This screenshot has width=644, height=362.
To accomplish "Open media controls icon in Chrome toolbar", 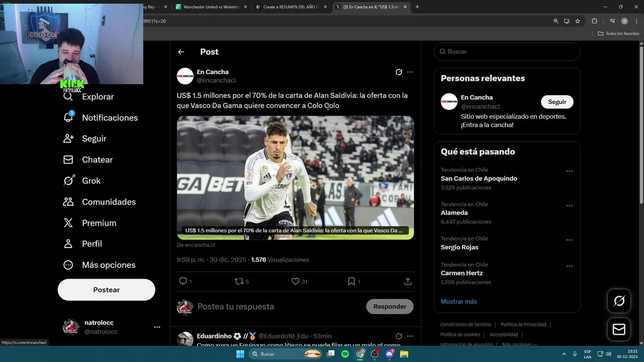I will point(612,21).
